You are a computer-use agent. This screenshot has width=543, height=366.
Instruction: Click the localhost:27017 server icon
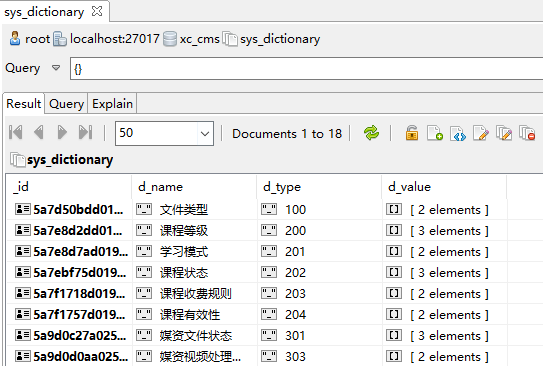60,39
